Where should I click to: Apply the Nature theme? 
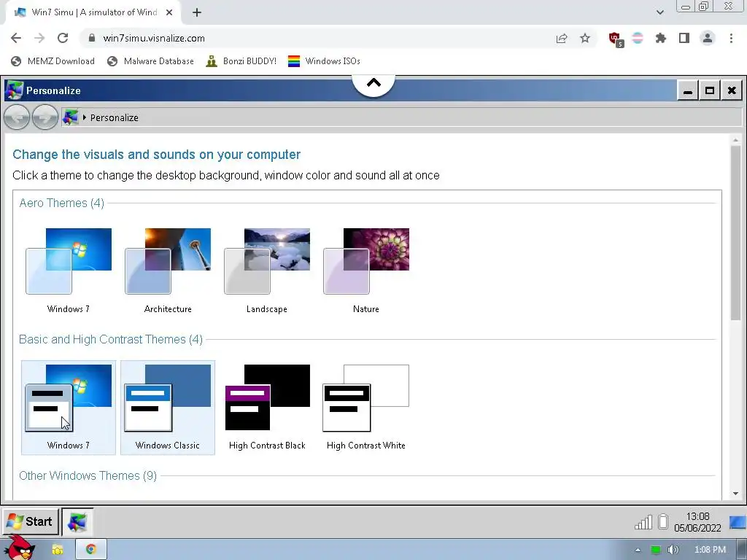point(366,261)
